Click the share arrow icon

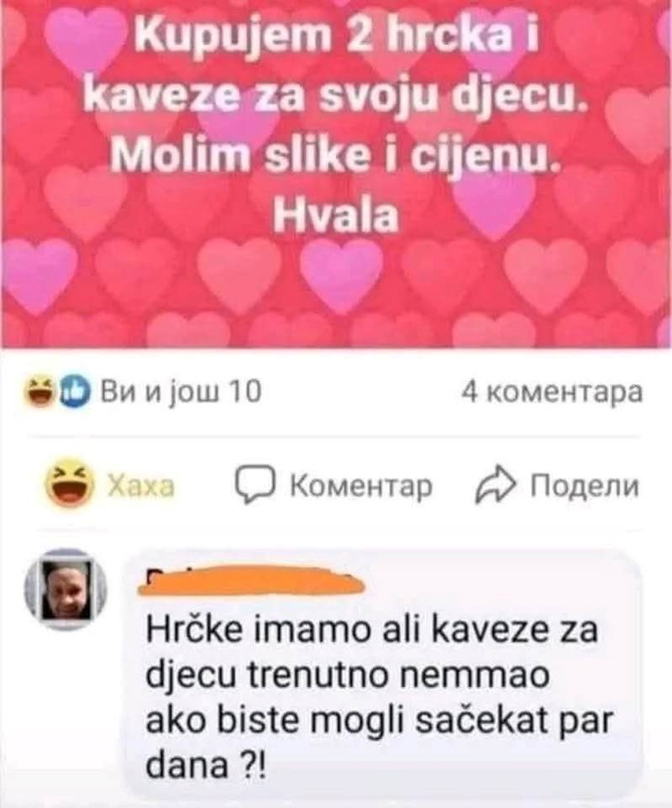[x=495, y=485]
